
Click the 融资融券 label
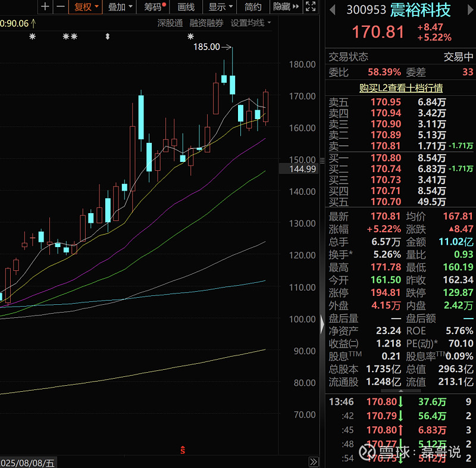(x=206, y=23)
